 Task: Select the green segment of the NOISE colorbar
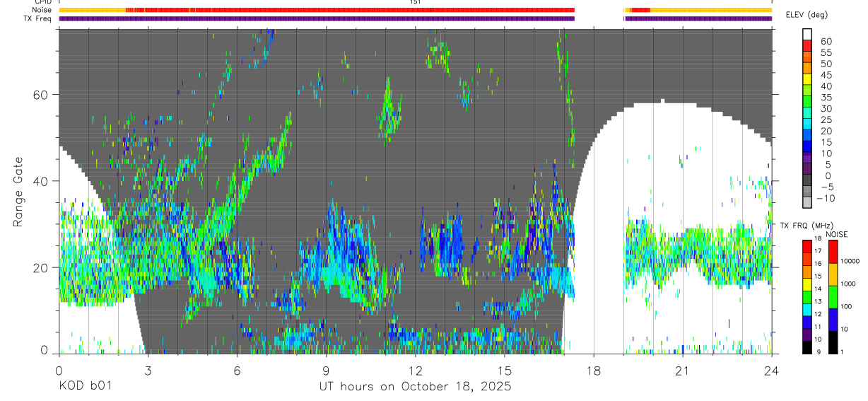coord(833,296)
